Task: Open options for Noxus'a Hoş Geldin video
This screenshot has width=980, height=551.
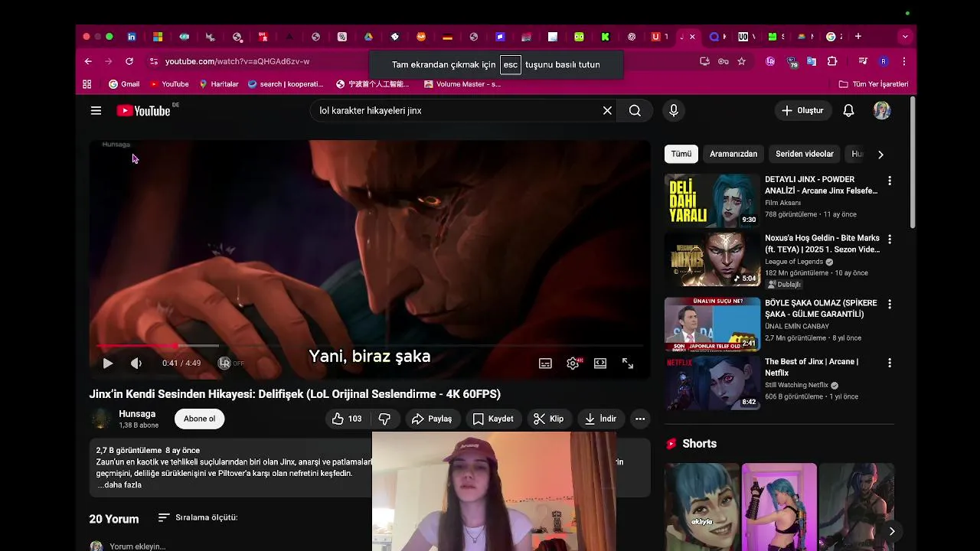Action: pos(890,240)
